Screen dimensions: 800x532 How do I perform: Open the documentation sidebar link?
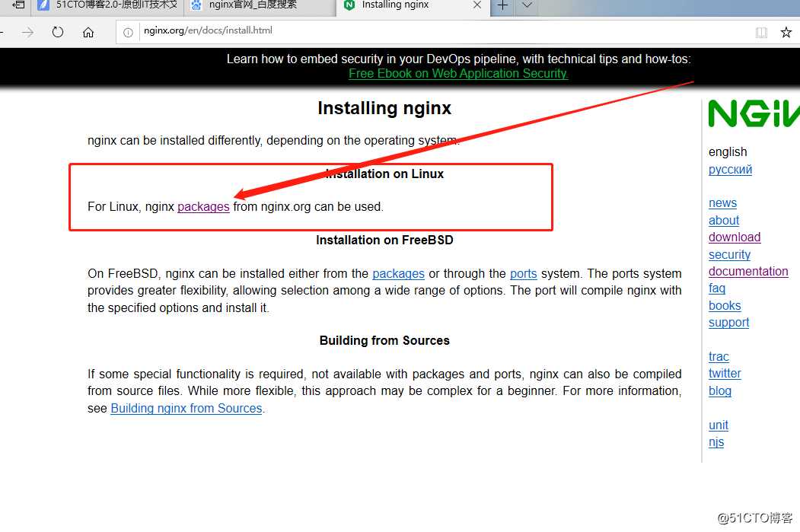748,272
